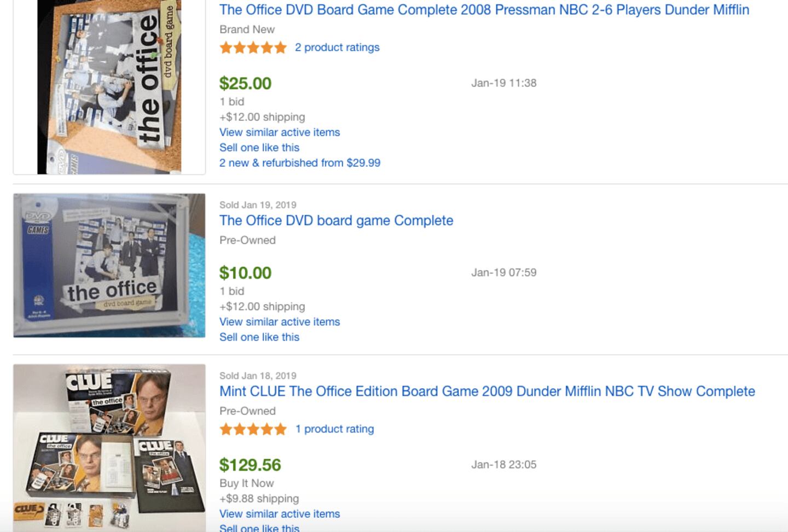
Task: Click the five-star rating on the CLUE listing
Action: click(x=253, y=429)
